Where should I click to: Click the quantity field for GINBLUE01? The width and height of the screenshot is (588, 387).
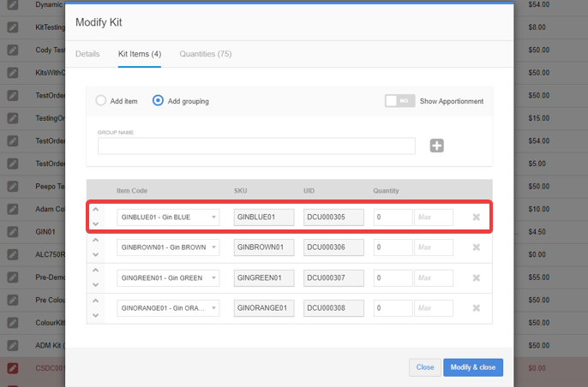click(x=393, y=217)
